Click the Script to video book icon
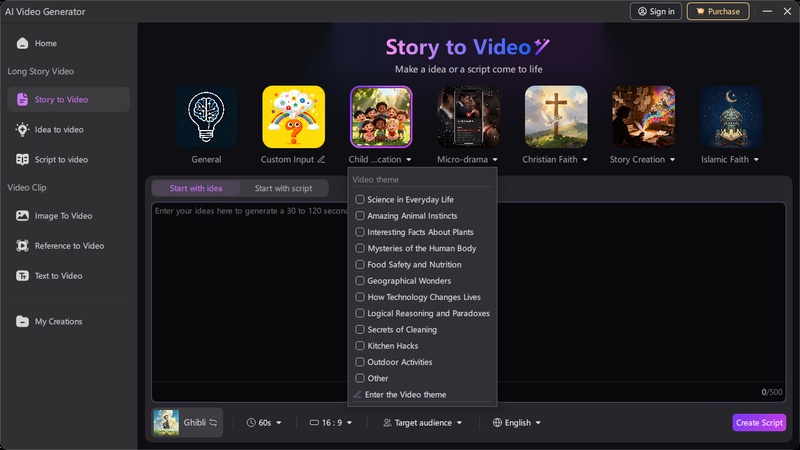800x450 pixels. [x=22, y=160]
